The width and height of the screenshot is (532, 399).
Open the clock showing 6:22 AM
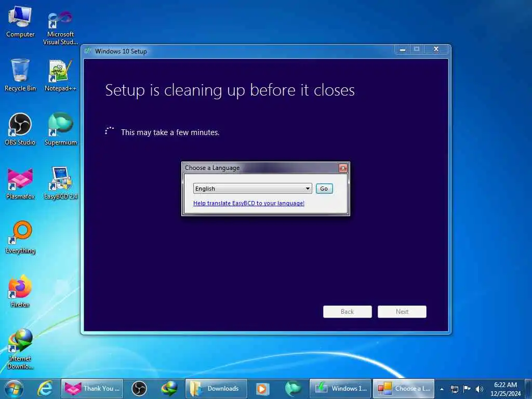click(x=505, y=389)
